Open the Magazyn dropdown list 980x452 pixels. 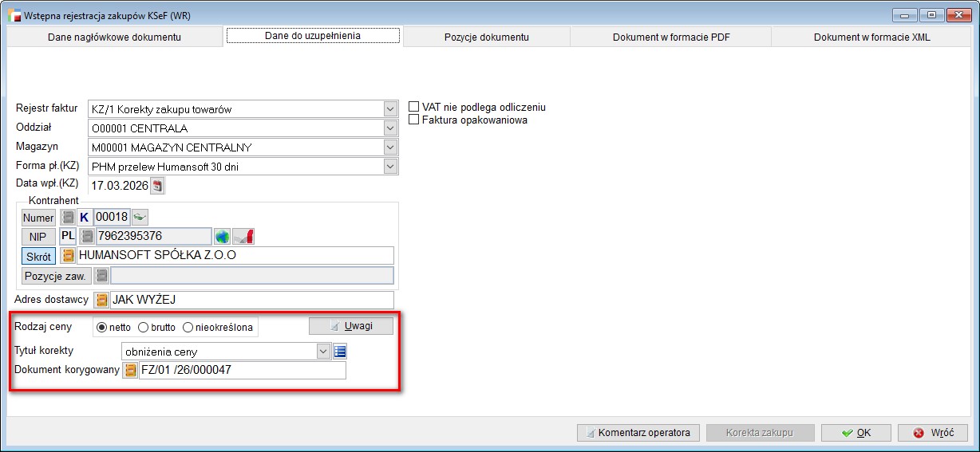[x=389, y=147]
